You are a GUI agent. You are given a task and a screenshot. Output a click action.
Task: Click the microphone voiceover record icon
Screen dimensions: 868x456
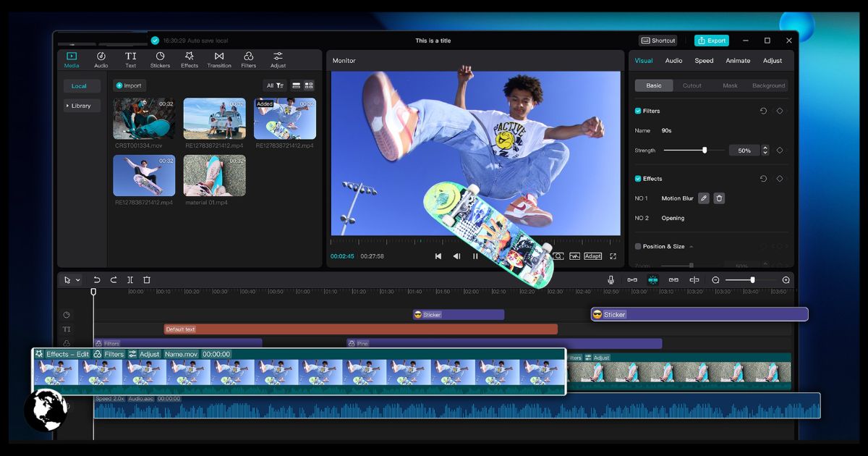(x=611, y=280)
